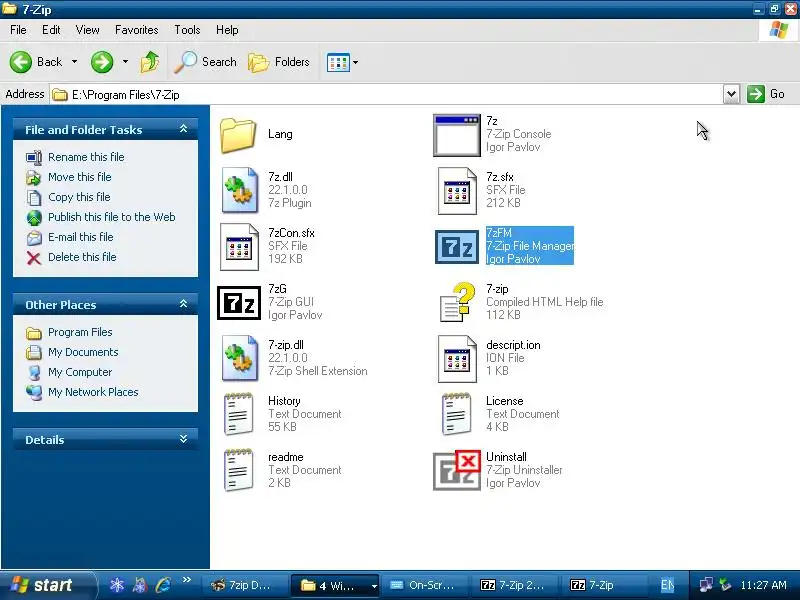Switch to the 7-Zip 2... taskbar button
The image size is (800, 600).
coord(515,585)
